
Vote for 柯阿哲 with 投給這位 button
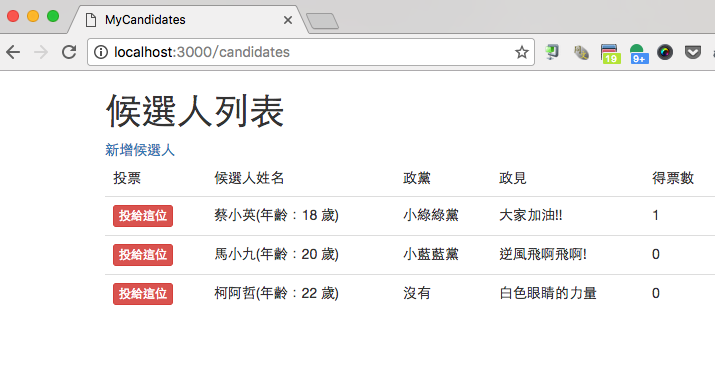[x=143, y=294]
